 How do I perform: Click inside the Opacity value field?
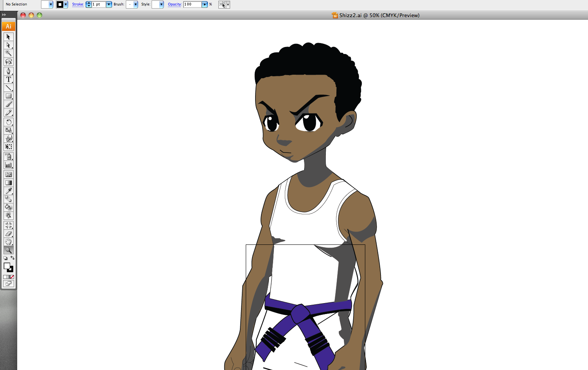(192, 4)
